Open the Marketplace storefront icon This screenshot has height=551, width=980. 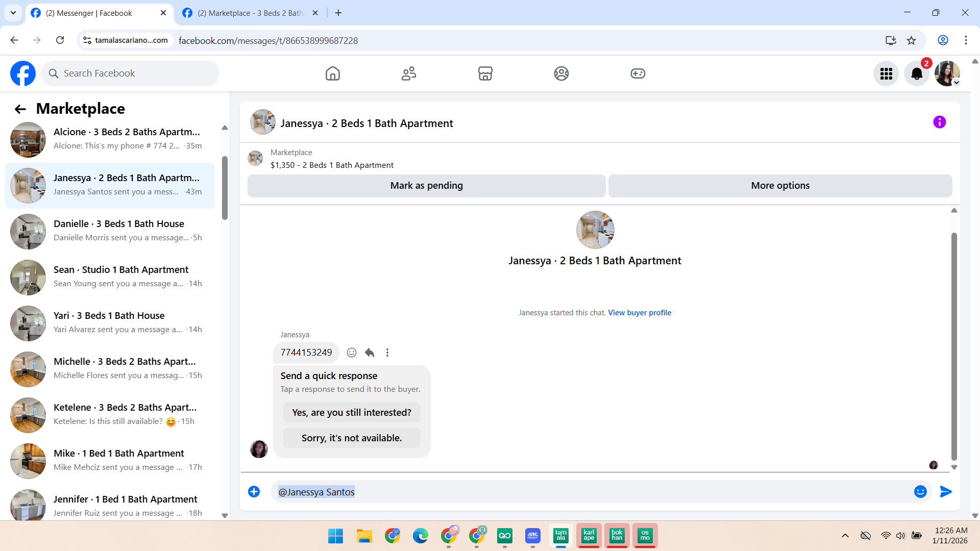[485, 73]
